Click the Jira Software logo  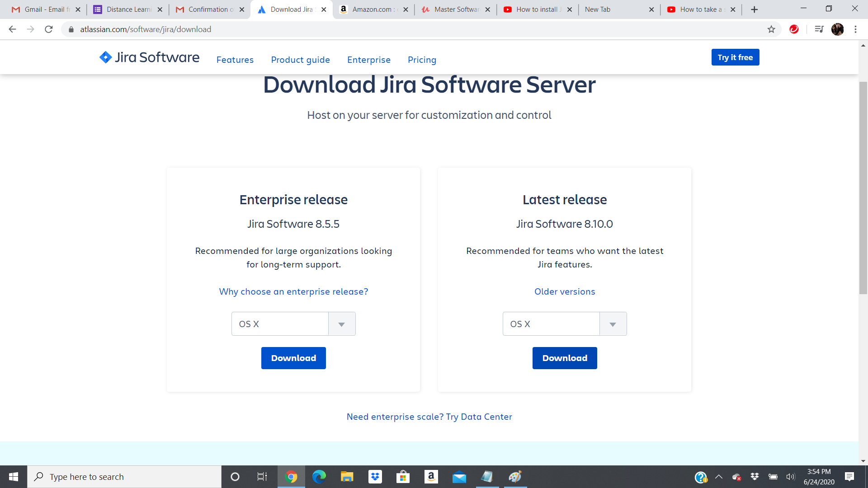(149, 57)
